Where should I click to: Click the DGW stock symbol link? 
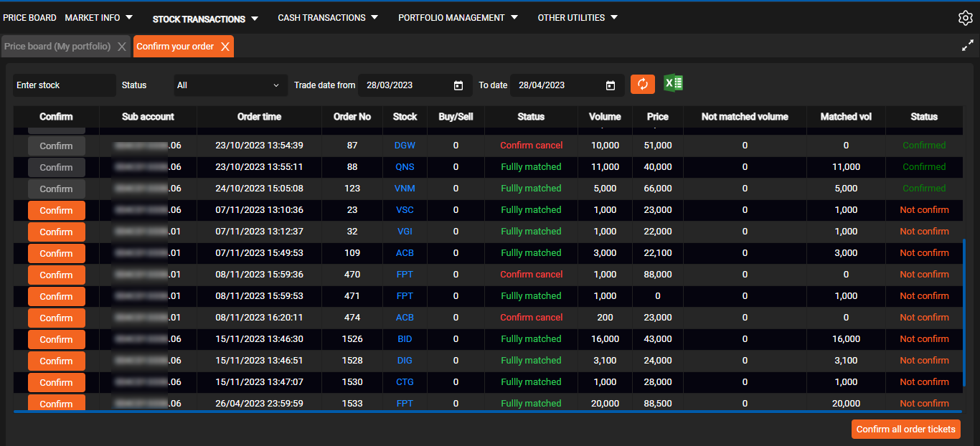(x=405, y=146)
